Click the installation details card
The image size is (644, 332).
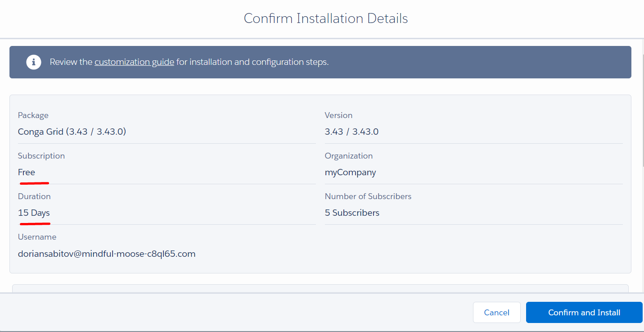(320, 184)
